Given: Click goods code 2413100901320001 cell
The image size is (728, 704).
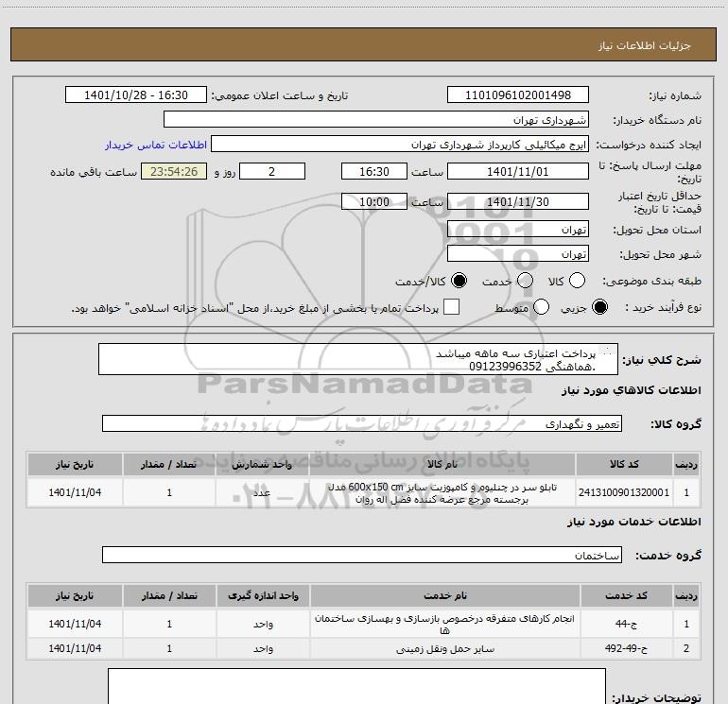Looking at the screenshot, I should click(624, 492).
